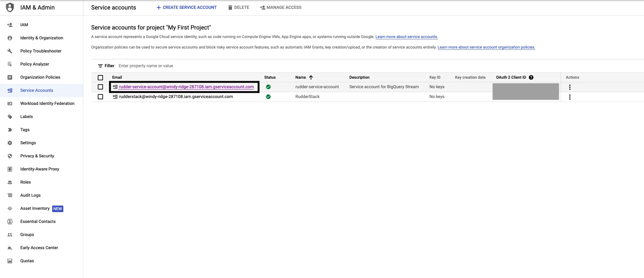Click 'No keys' in rudder-service-account row
Viewport: 644px width, 278px height.
click(x=437, y=87)
